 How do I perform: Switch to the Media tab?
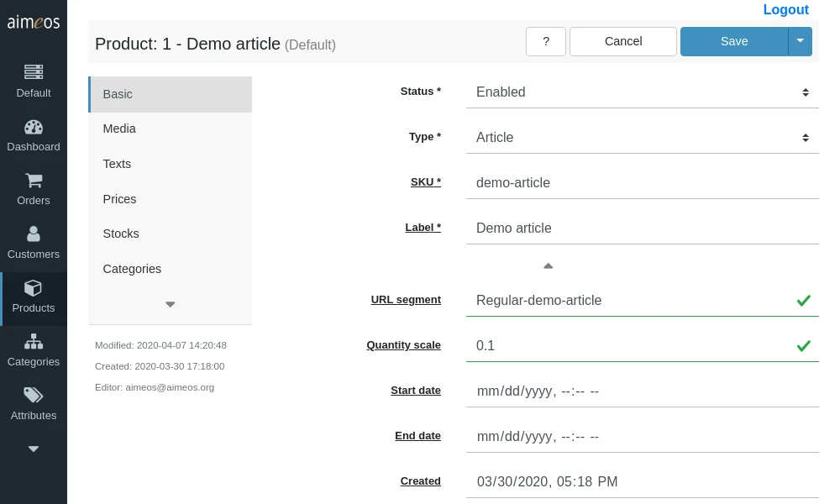tap(171, 129)
